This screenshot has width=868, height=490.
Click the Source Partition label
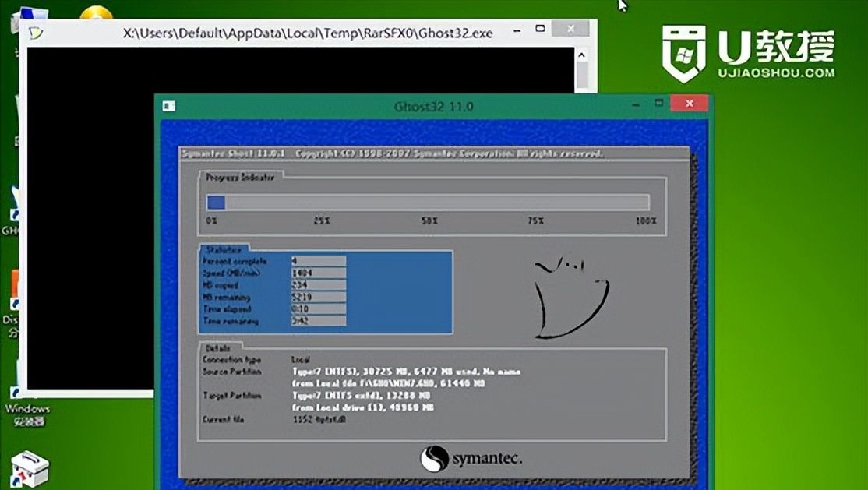click(231, 372)
